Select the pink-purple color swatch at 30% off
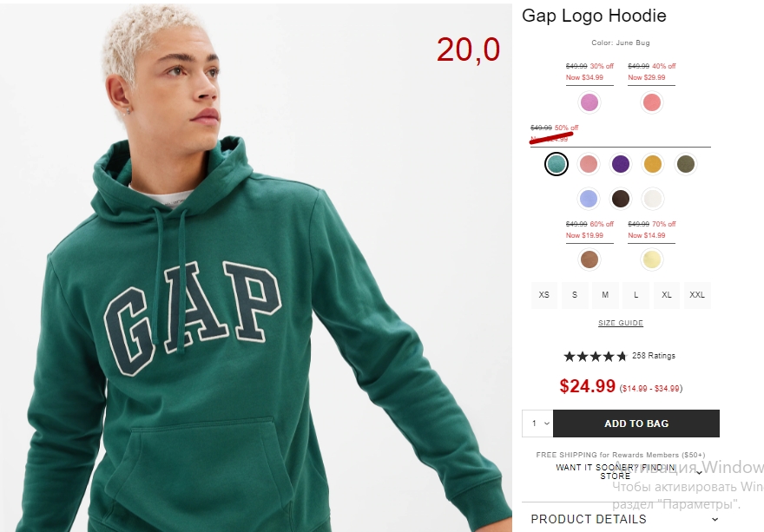Viewport: 764px width, 532px height. click(589, 102)
